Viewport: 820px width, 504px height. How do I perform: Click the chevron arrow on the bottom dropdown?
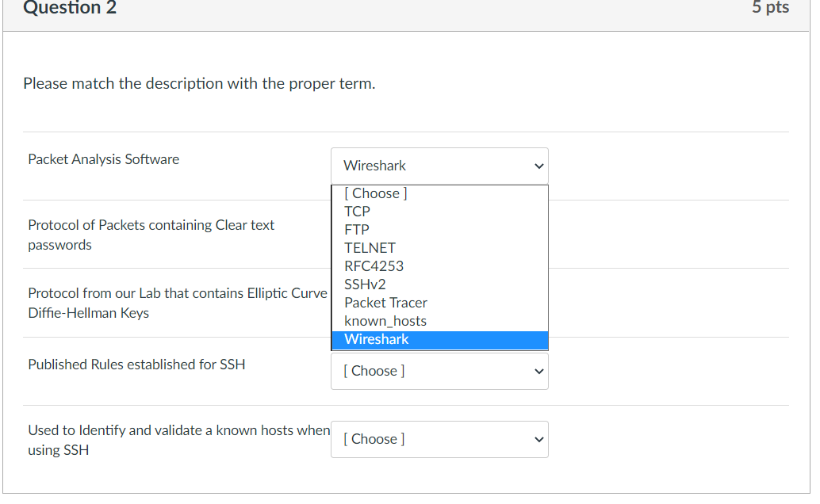click(x=539, y=440)
